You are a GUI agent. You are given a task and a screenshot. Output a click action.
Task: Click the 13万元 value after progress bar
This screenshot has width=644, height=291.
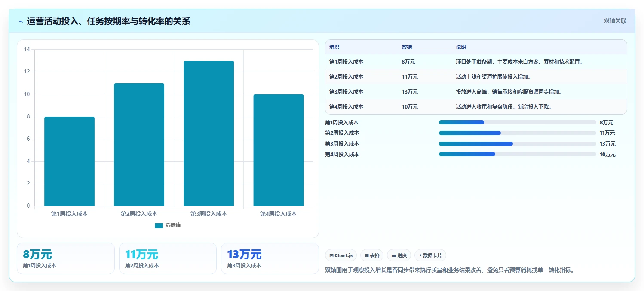click(x=607, y=144)
